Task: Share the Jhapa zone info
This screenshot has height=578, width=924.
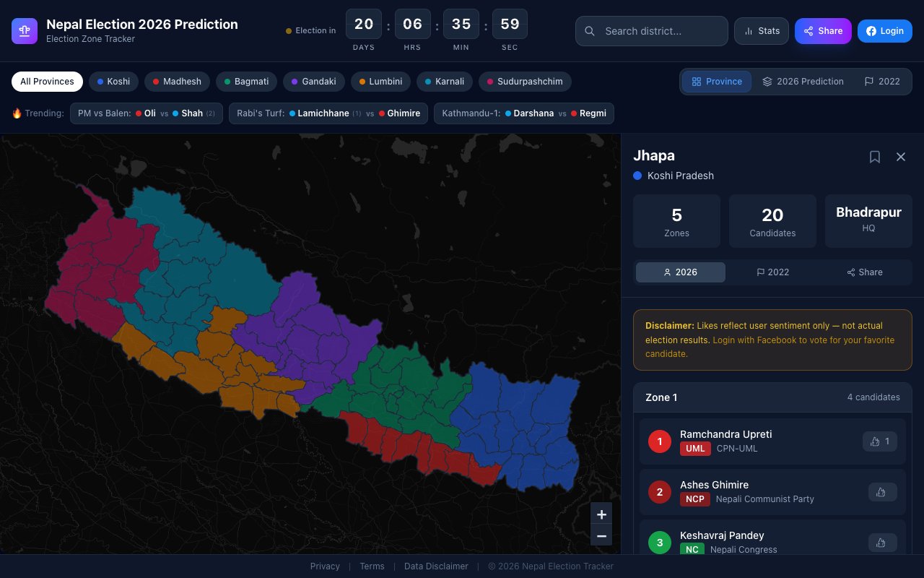Action: [864, 272]
